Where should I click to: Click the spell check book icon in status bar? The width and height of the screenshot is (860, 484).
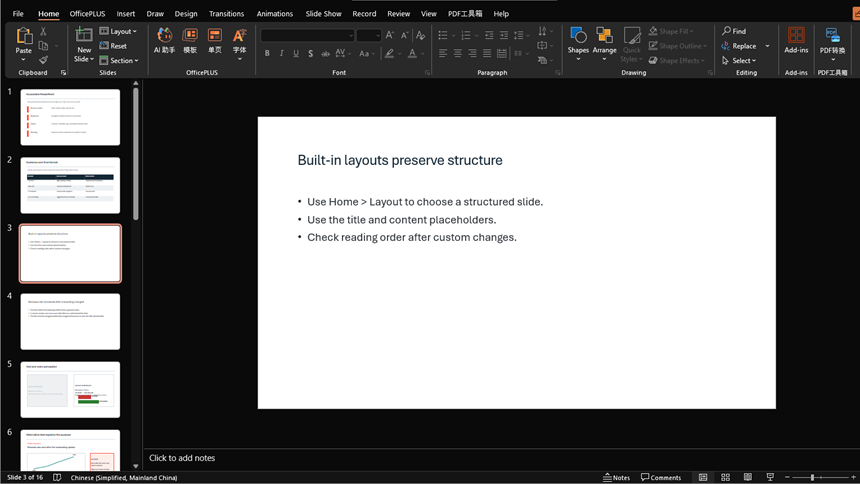click(57, 477)
